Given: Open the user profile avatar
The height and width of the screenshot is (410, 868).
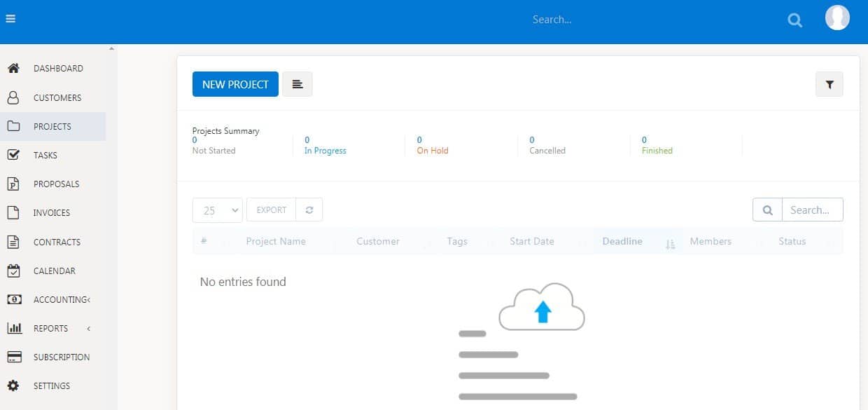Looking at the screenshot, I should 837,18.
